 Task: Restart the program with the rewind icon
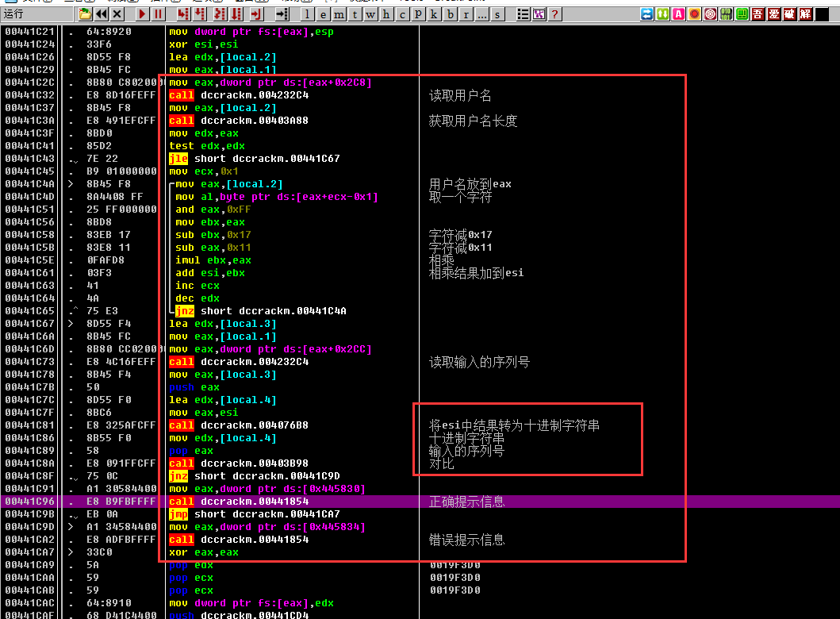tap(102, 14)
